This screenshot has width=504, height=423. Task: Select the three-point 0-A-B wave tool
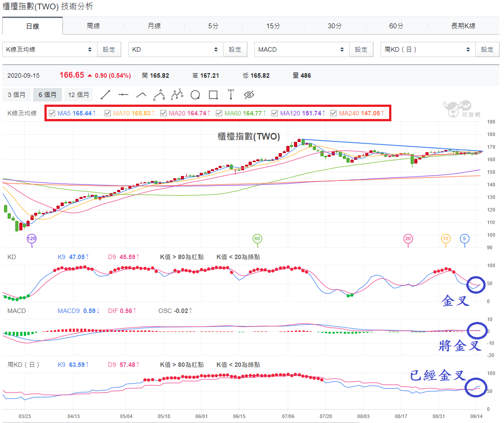[x=159, y=95]
